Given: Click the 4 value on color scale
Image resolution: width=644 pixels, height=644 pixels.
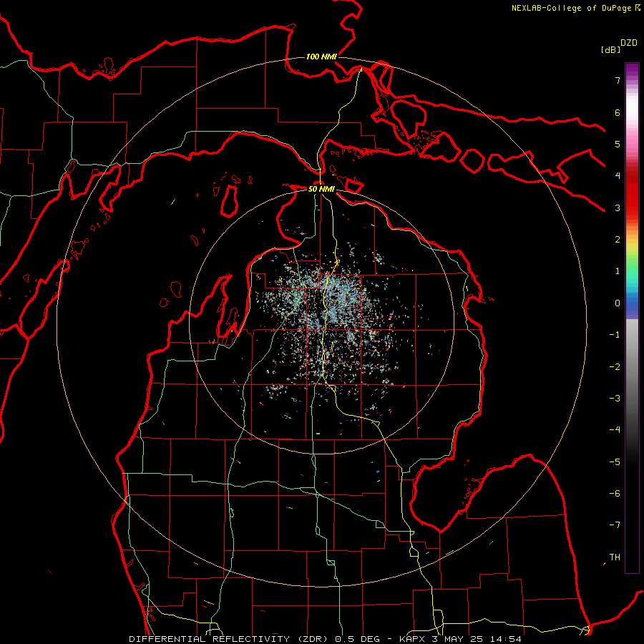Looking at the screenshot, I should coord(618,176).
